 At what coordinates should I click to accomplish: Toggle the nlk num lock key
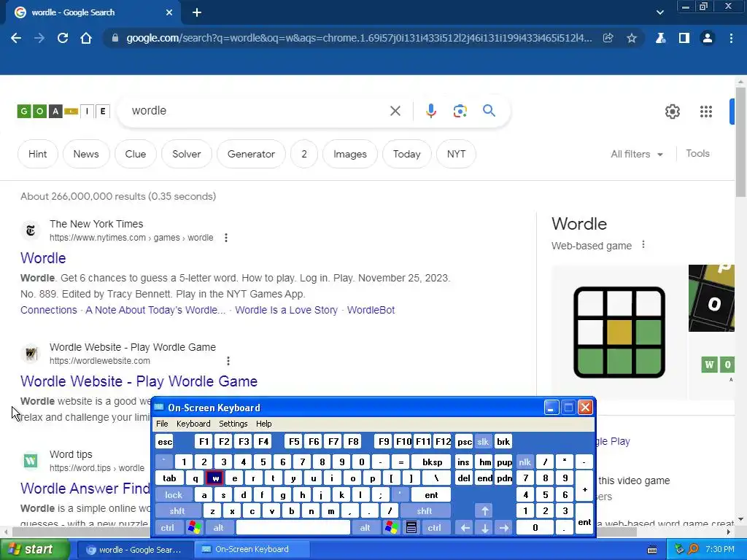(x=525, y=462)
